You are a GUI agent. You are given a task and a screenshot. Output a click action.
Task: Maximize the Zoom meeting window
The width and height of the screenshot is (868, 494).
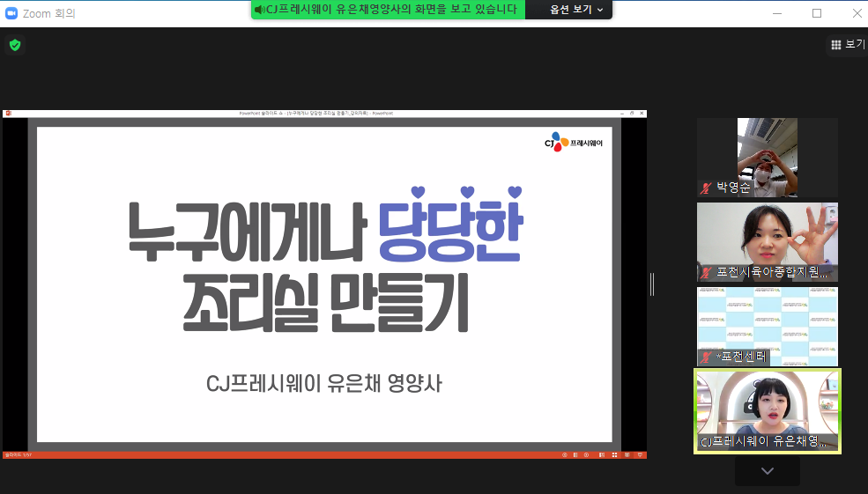[817, 13]
